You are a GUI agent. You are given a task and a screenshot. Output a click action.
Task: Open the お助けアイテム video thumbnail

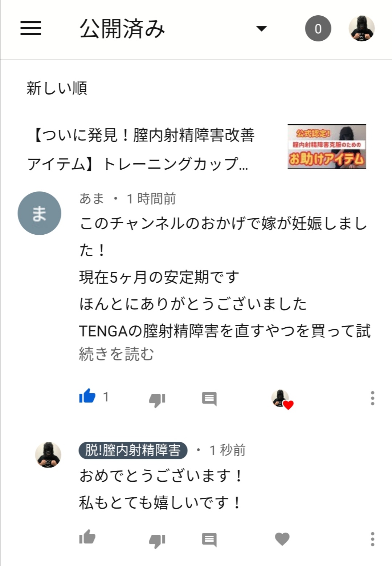coord(327,147)
